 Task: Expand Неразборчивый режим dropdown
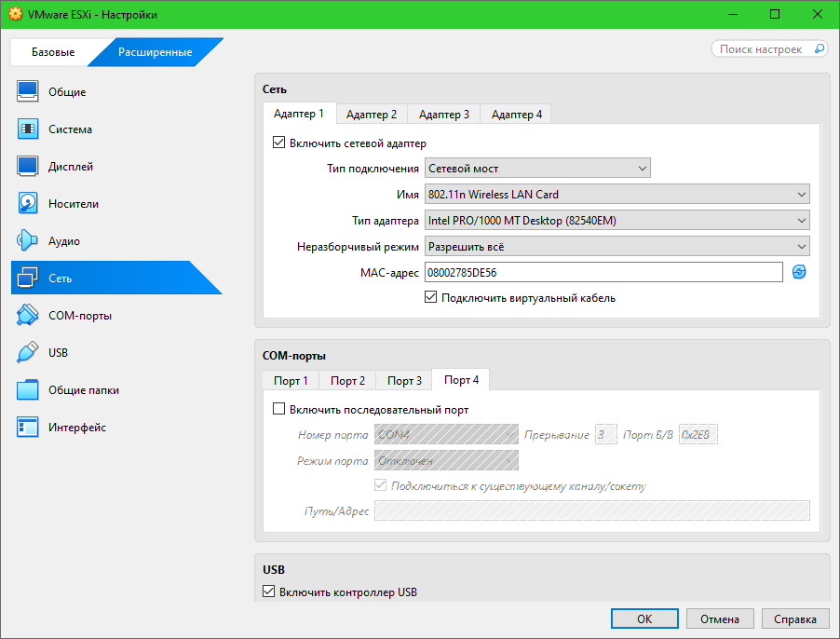pyautogui.click(x=616, y=247)
